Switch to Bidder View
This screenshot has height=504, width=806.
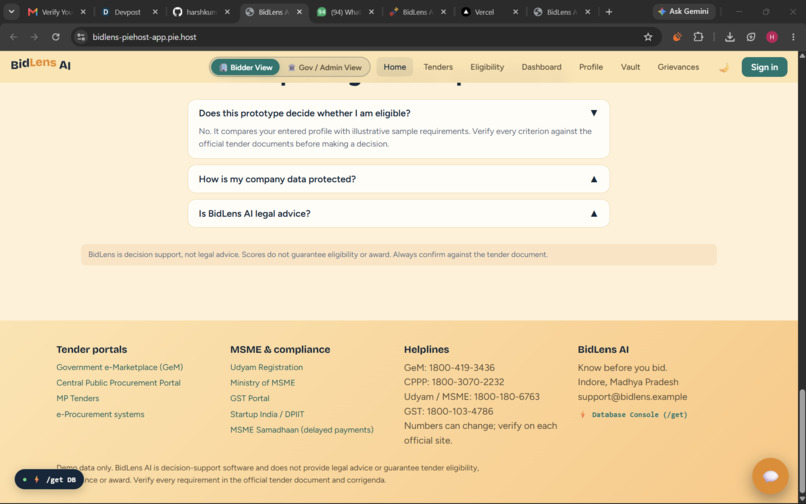(x=246, y=67)
